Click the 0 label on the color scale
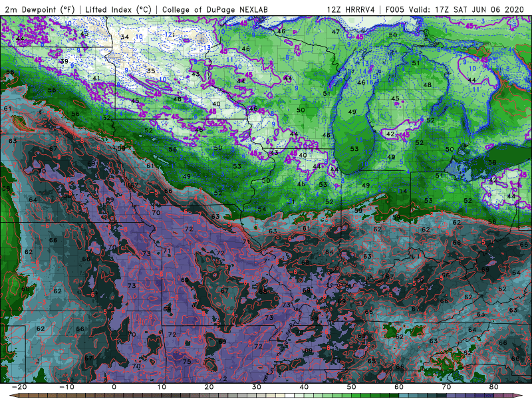This screenshot has height=399, width=532. tap(114, 387)
